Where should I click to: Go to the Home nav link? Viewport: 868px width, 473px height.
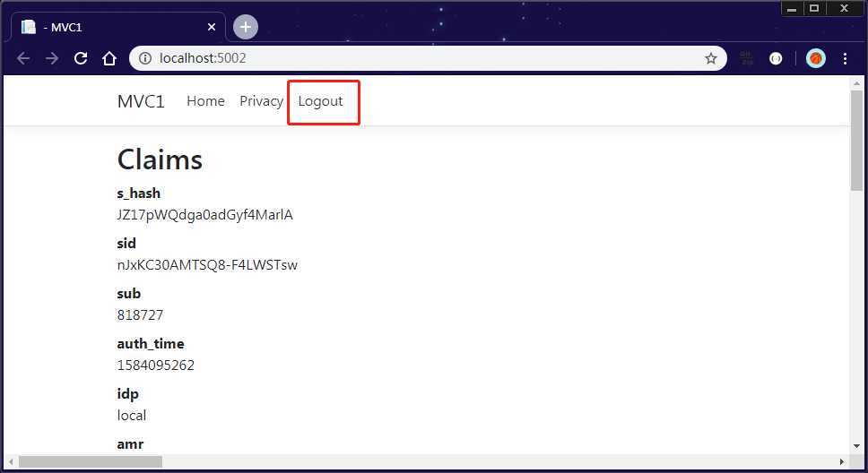pos(205,101)
